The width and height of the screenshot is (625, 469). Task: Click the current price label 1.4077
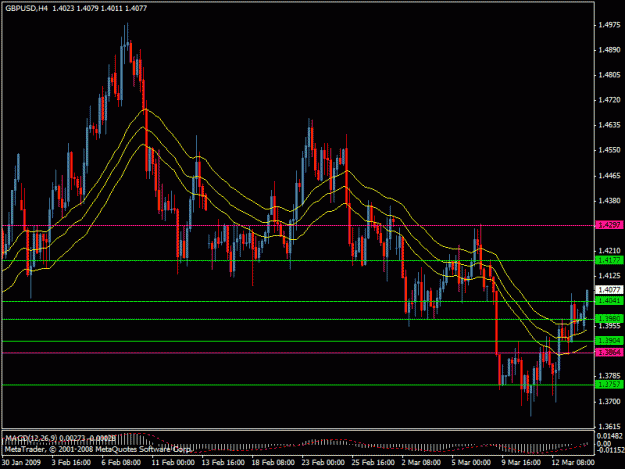click(609, 290)
